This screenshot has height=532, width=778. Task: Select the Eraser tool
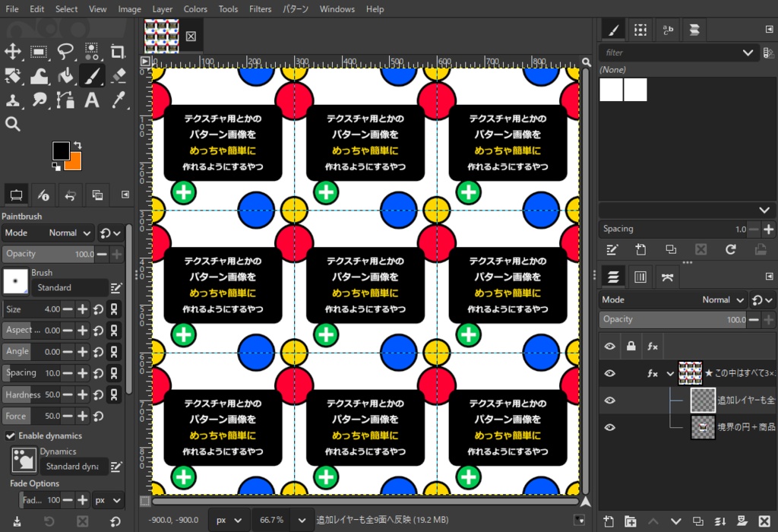[118, 76]
